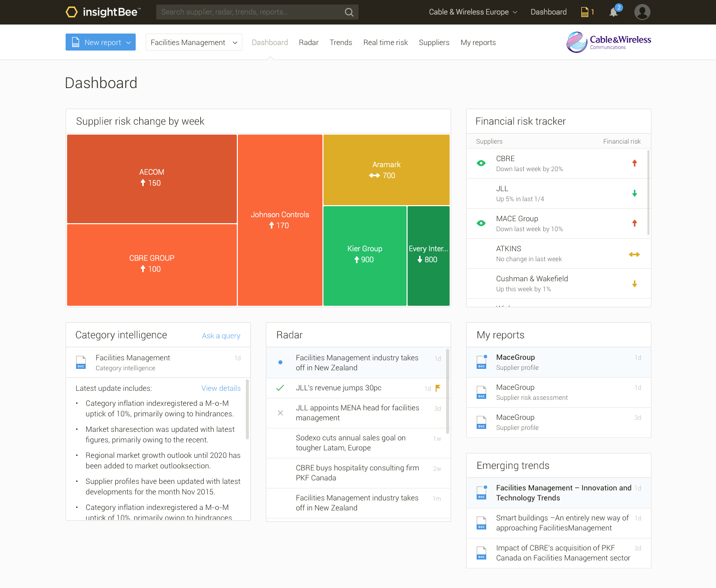Click the Radar panel scrollbar

pyautogui.click(x=448, y=391)
